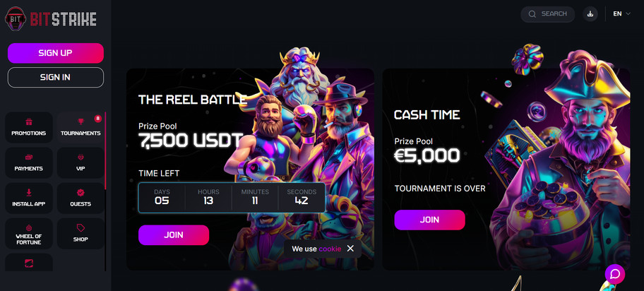
Task: Click the Sign In button
Action: 56,77
